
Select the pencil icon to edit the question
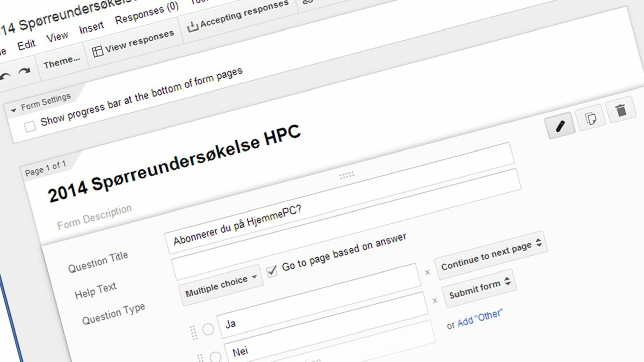coord(561,126)
